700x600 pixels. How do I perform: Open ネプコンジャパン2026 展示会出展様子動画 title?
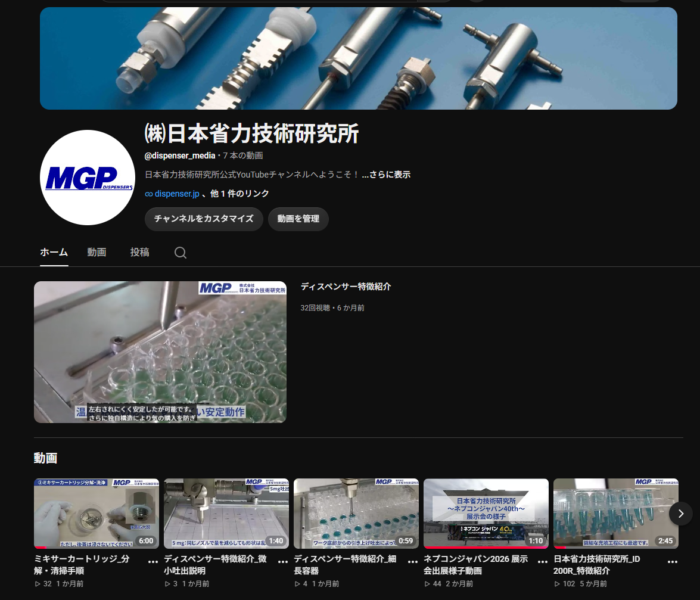[x=476, y=565]
